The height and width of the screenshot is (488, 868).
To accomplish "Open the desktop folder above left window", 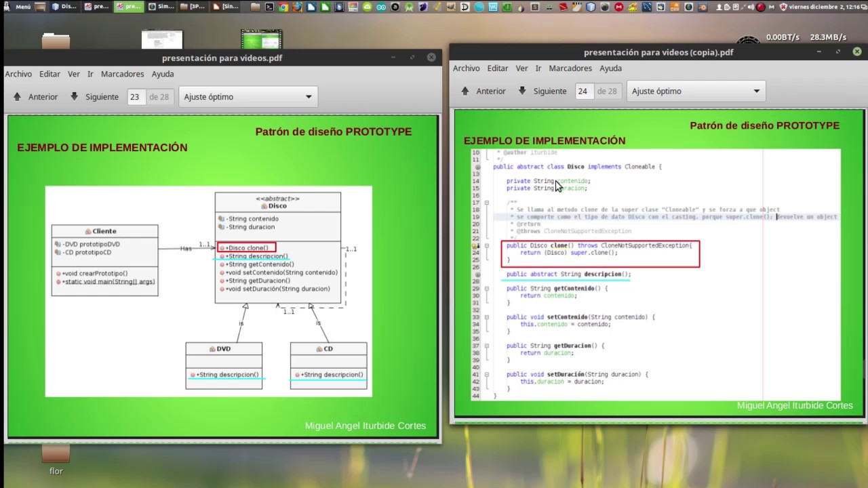I will 56,41.
